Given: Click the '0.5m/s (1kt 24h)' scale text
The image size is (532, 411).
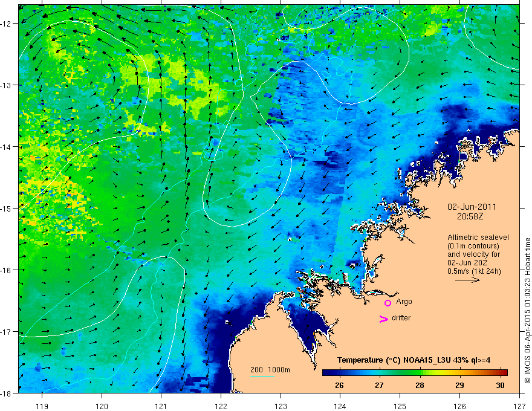Looking at the screenshot, I should 474,271.
